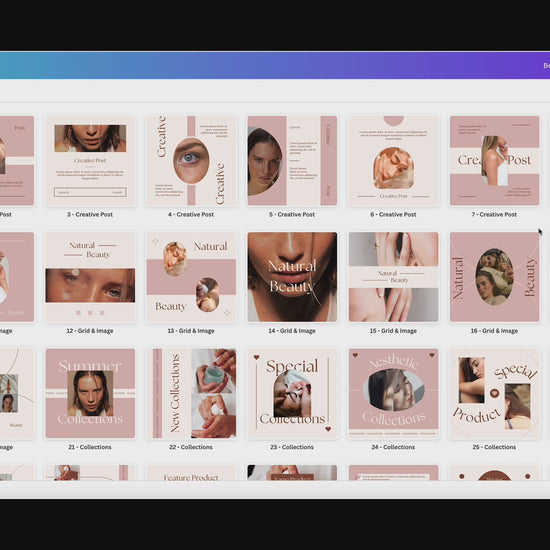
Task: Select the 16 - Grid & Image thumbnail
Action: [x=494, y=277]
